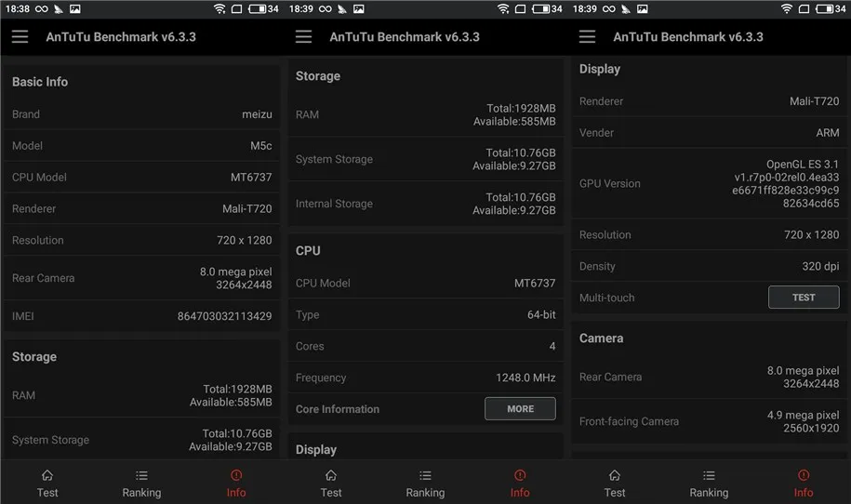Tap Wi-Fi status icon on the 18:38 screen
Image resolution: width=851 pixels, height=504 pixels.
pos(219,8)
